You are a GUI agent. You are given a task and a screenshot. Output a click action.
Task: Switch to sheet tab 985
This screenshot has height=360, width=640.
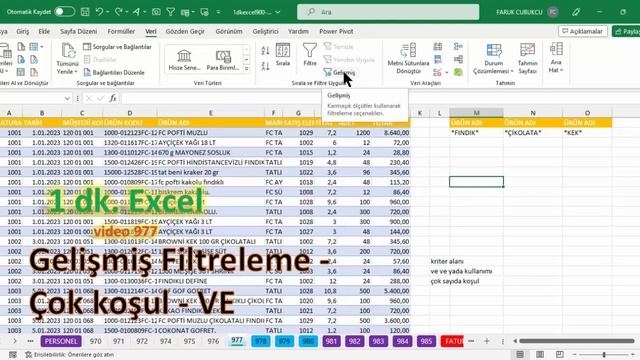click(x=426, y=341)
